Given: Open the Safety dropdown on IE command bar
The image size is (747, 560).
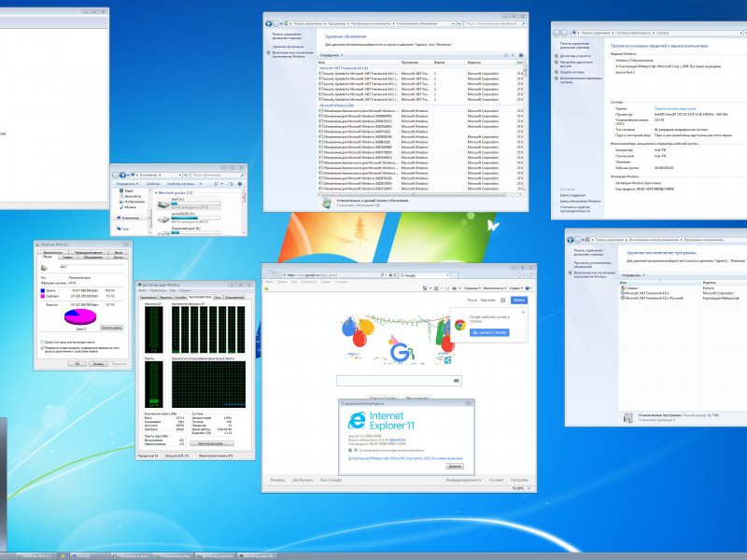Looking at the screenshot, I should (x=495, y=288).
